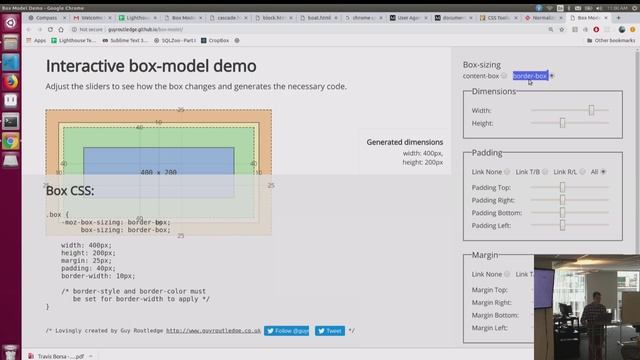640x360 pixels.
Task: Click the Chrome icon in the dock
Action: (11, 141)
